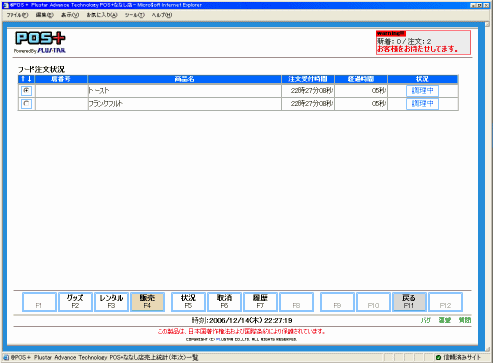Click the 席番号 column header
Viewport: 493px width, 363px height.
61,79
